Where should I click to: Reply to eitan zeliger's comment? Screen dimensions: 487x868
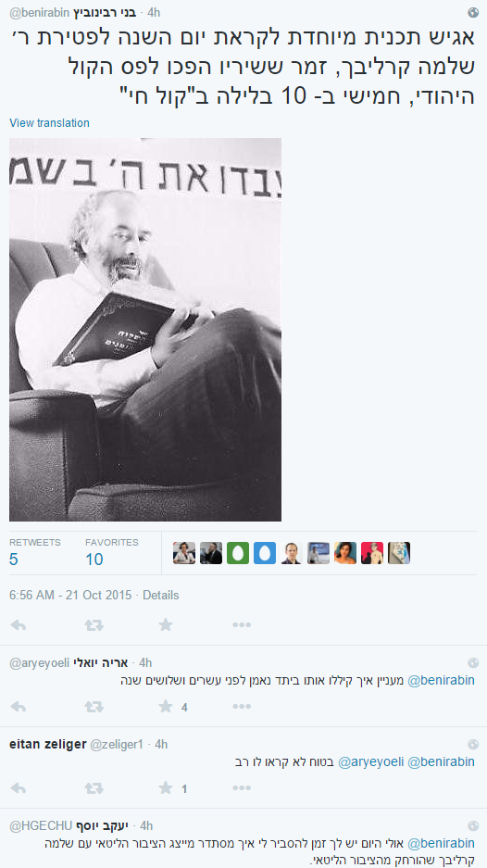(19, 788)
